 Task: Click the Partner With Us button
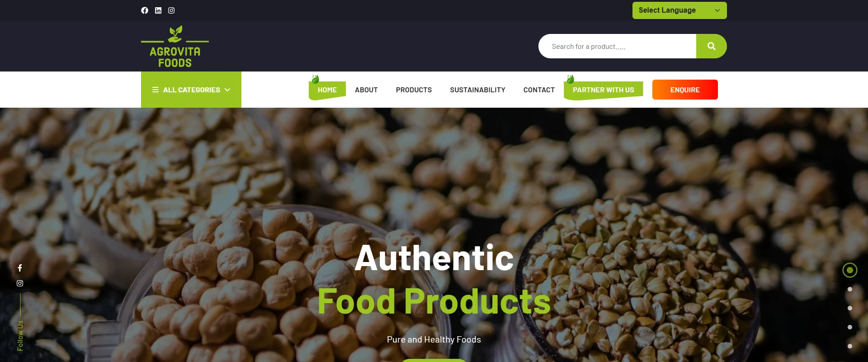coord(604,90)
